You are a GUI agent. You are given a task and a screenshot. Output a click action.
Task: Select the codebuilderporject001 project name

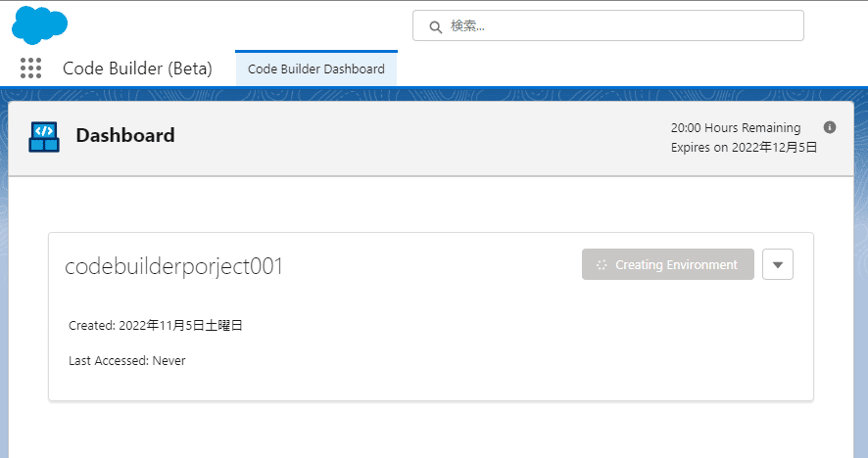click(173, 266)
